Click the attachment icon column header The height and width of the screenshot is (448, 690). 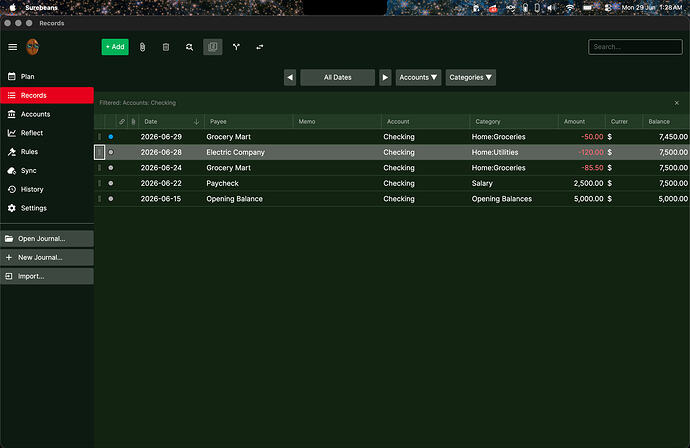pyautogui.click(x=133, y=121)
